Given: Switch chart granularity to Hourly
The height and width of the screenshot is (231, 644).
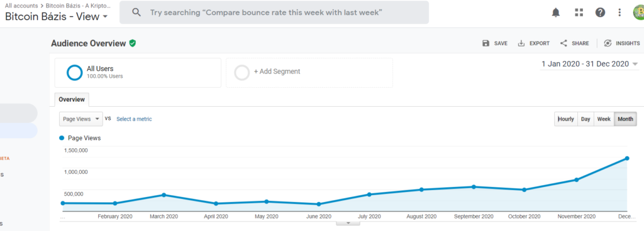Looking at the screenshot, I should click(x=566, y=119).
